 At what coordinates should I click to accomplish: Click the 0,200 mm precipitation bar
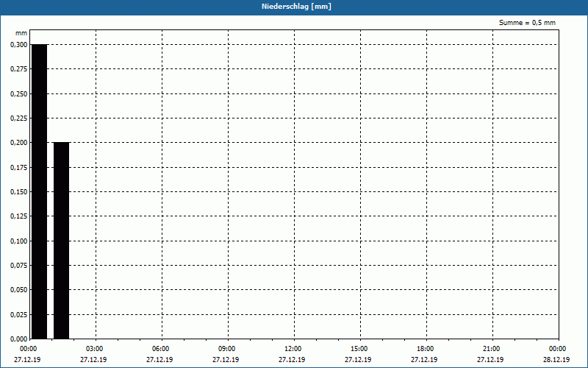(62, 241)
